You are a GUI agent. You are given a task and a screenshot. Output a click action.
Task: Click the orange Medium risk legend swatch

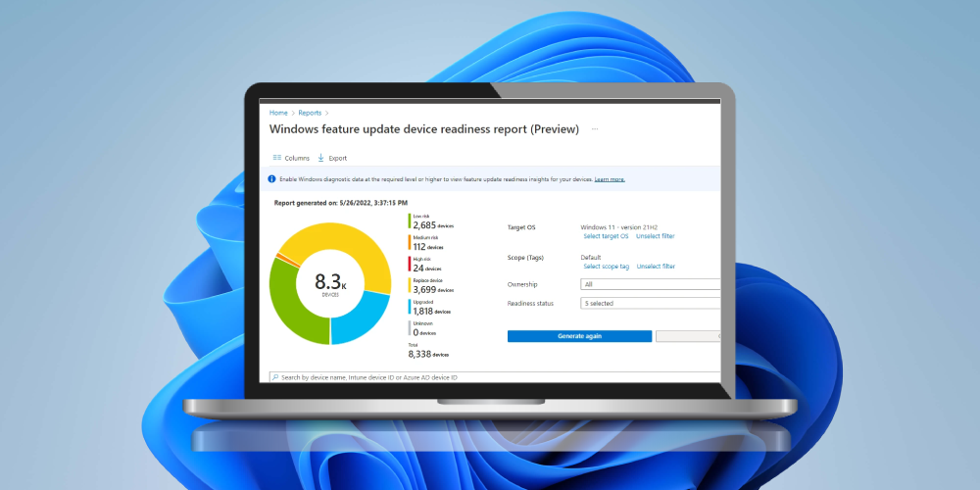pos(410,243)
